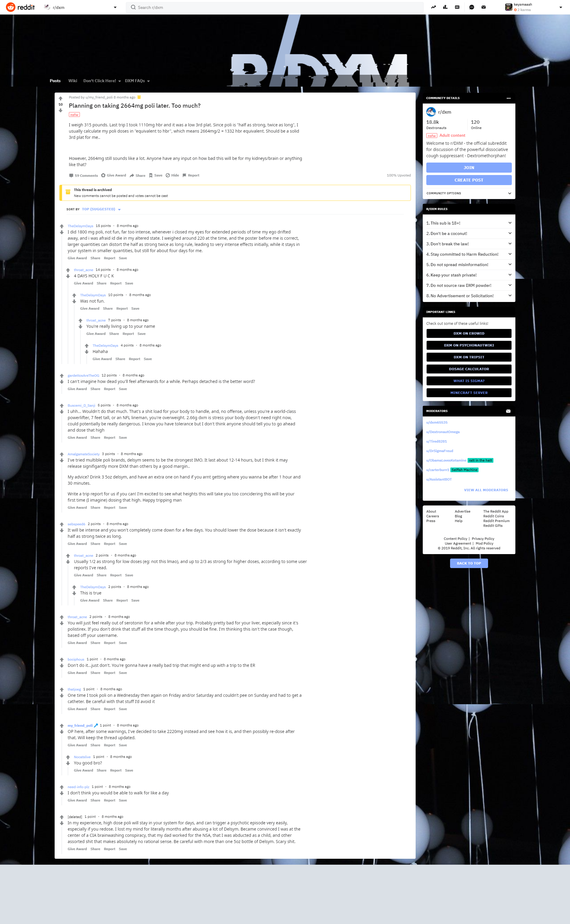
Task: Expand the Community Options section
Action: click(469, 193)
